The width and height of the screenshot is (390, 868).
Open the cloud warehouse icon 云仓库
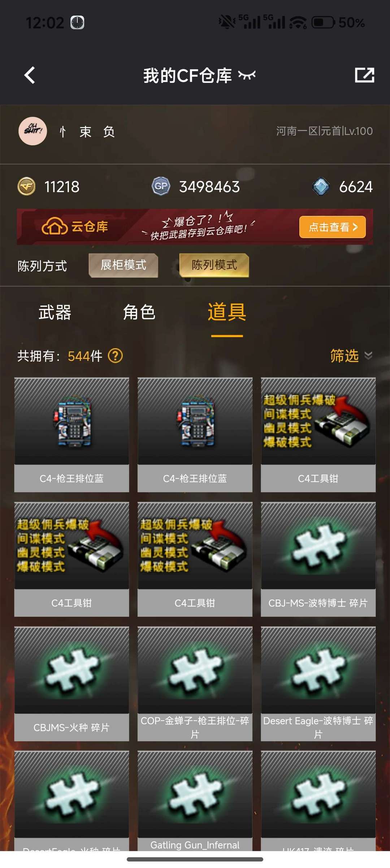(x=55, y=226)
